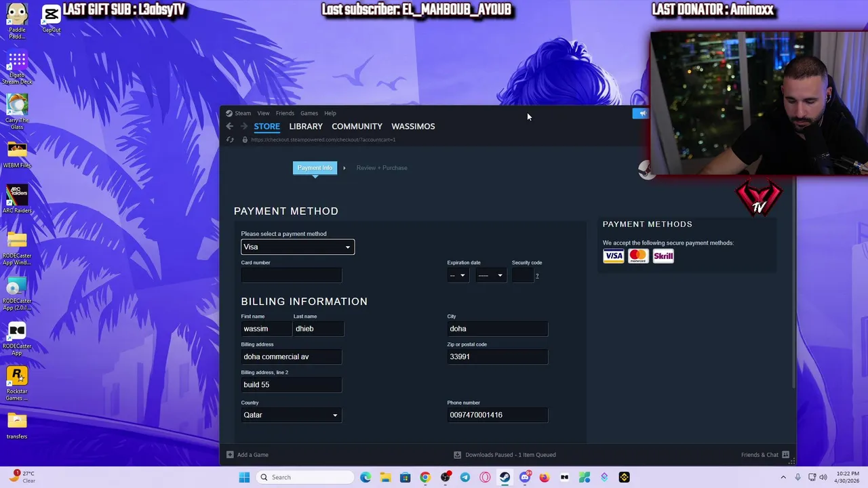Click the padlock icon beside the URL
The width and height of the screenshot is (868, 488).
pyautogui.click(x=245, y=140)
